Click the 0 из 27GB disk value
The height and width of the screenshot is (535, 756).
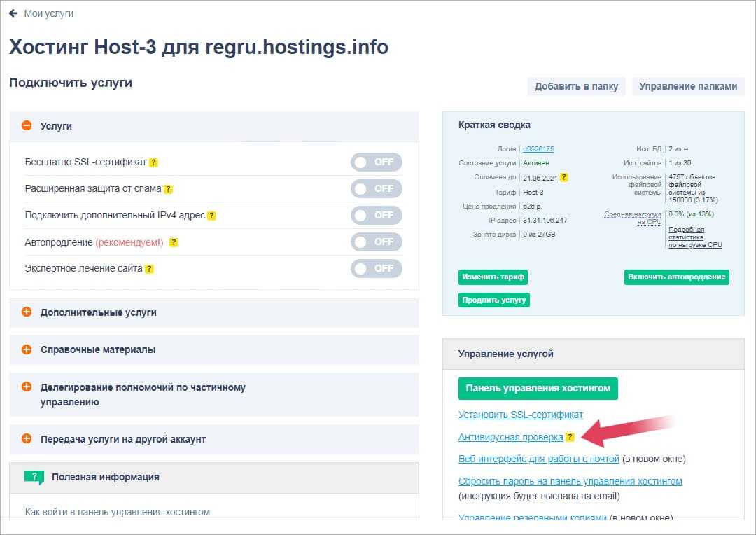pyautogui.click(x=539, y=235)
